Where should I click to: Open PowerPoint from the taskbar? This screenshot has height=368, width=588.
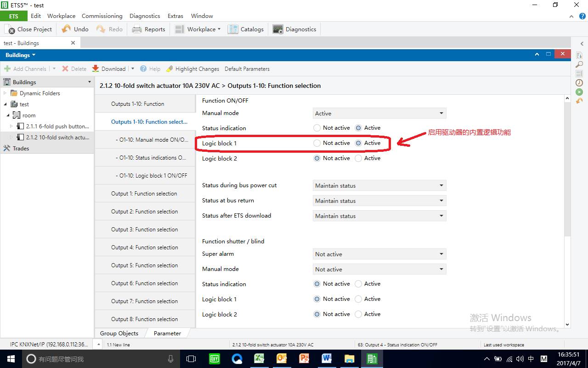pos(304,359)
